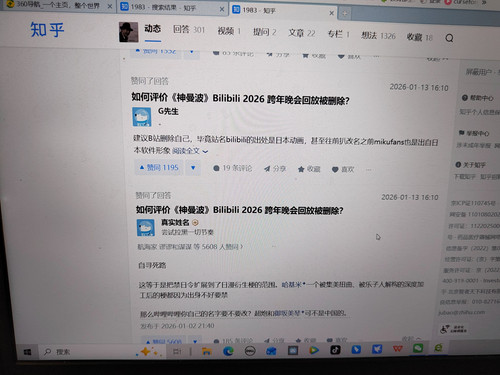This screenshot has height=375, width=500.
Task: Open the 文章 22 tab
Action: pos(302,33)
